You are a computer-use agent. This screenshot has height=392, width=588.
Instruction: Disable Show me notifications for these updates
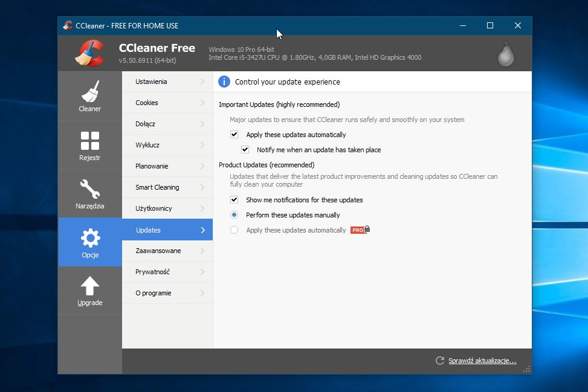point(234,200)
